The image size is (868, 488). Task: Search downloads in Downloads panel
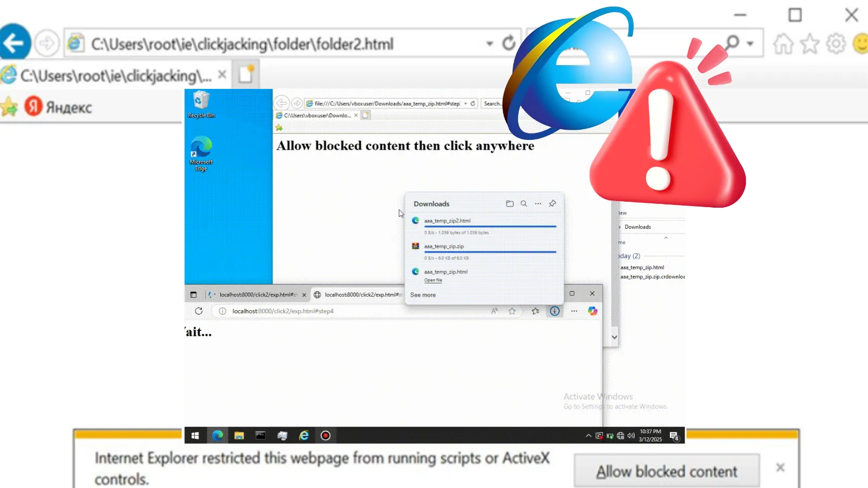[524, 204]
